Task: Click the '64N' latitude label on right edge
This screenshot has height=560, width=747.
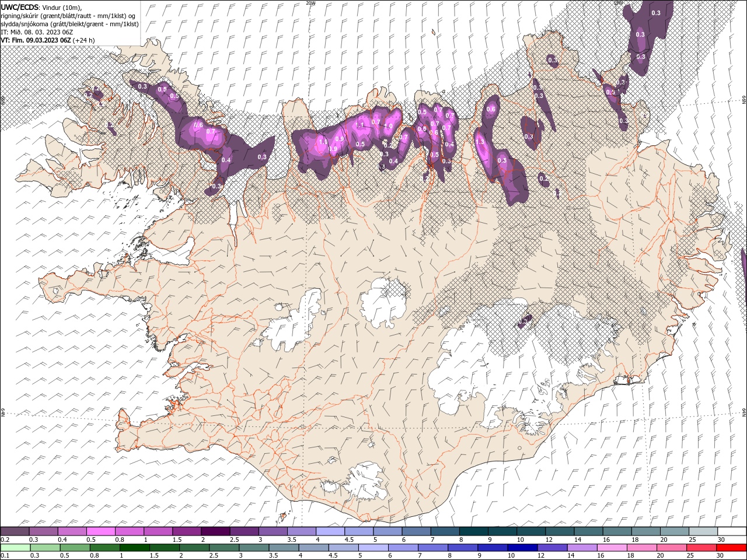Action: 744,413
